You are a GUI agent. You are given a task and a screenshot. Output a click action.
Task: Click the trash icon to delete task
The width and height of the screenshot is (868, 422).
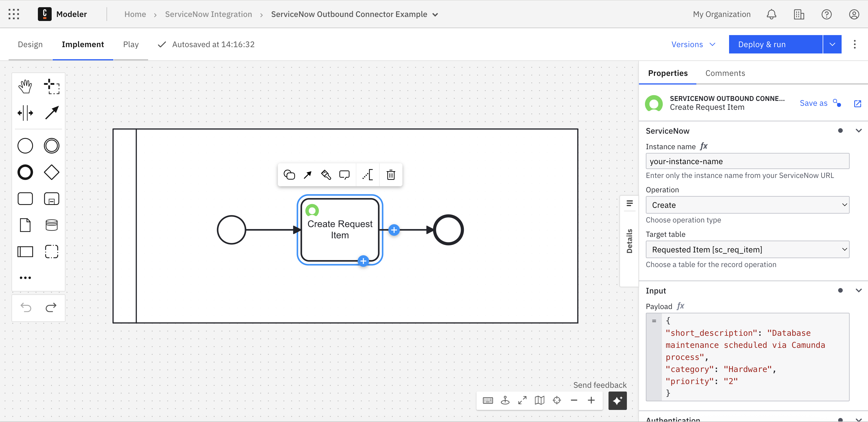(x=391, y=175)
